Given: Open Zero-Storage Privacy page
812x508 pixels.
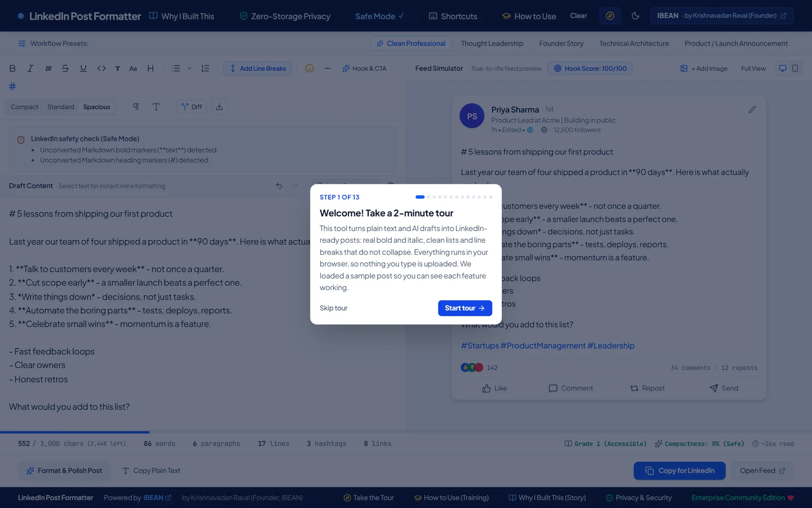Looking at the screenshot, I should click(285, 16).
